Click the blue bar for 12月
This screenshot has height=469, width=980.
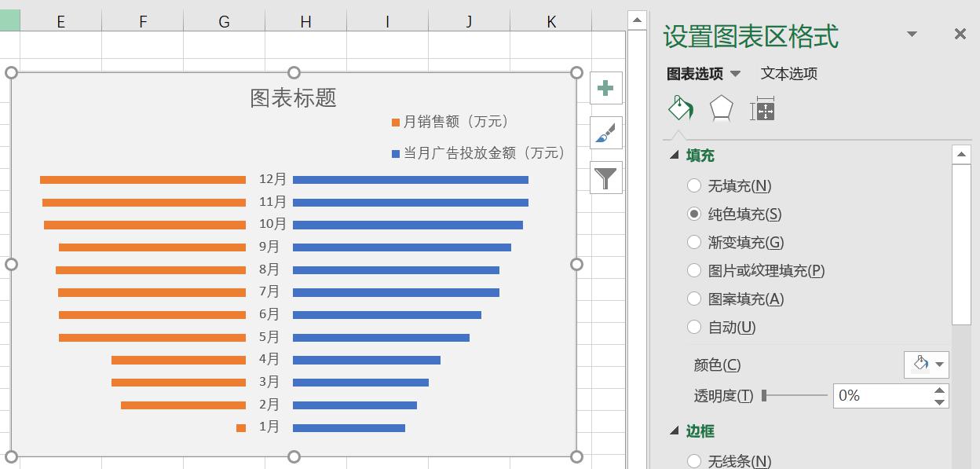click(411, 180)
